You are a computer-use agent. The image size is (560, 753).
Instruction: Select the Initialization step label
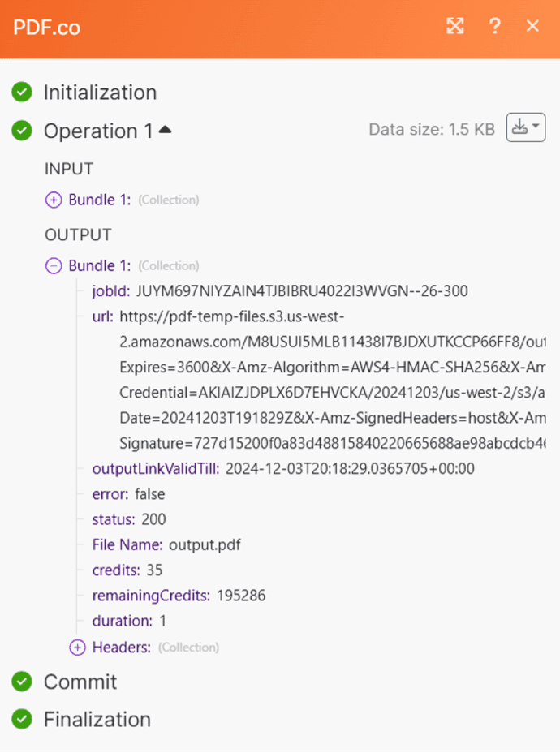[x=100, y=93]
